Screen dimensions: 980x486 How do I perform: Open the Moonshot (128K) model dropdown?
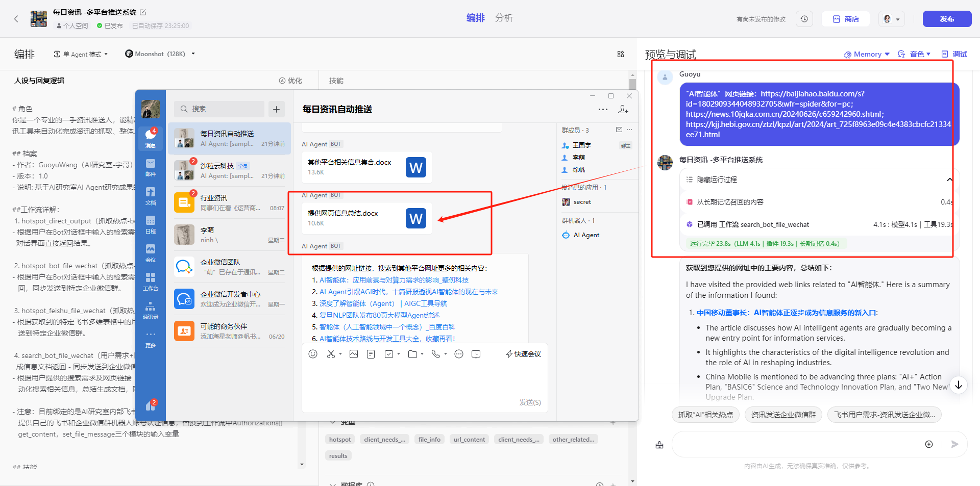point(160,54)
